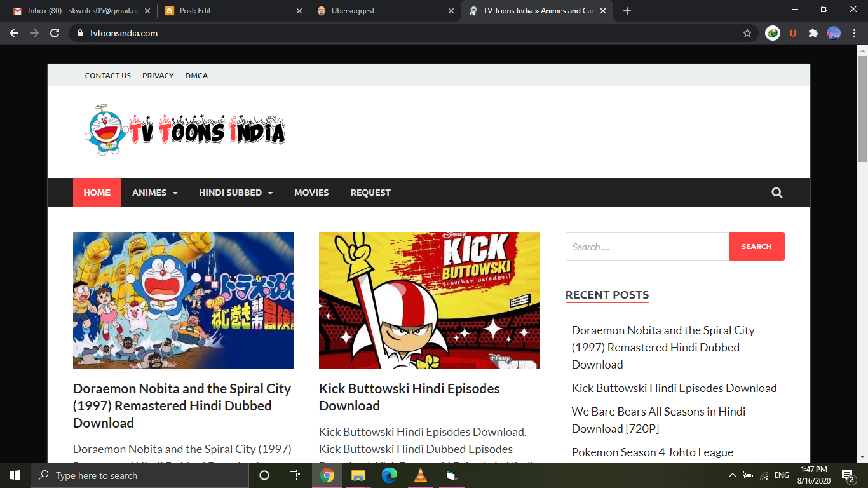This screenshot has width=868, height=488.
Task: Click the round colorful extension icon in toolbar
Action: pos(773,33)
